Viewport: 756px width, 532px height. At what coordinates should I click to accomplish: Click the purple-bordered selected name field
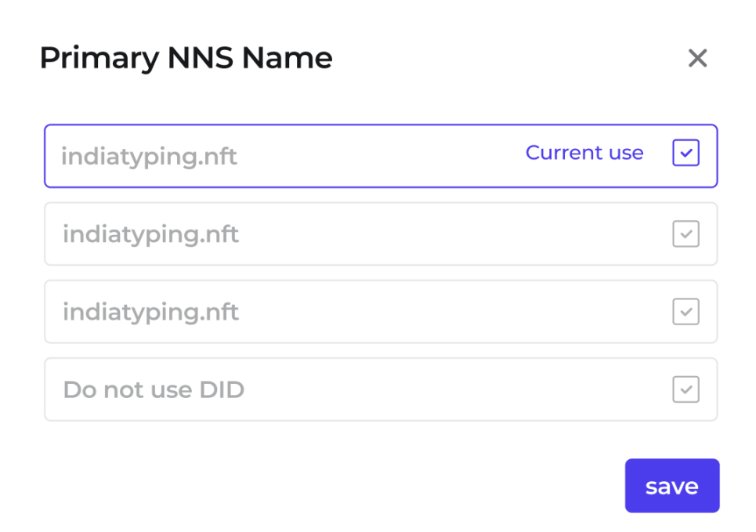376,156
